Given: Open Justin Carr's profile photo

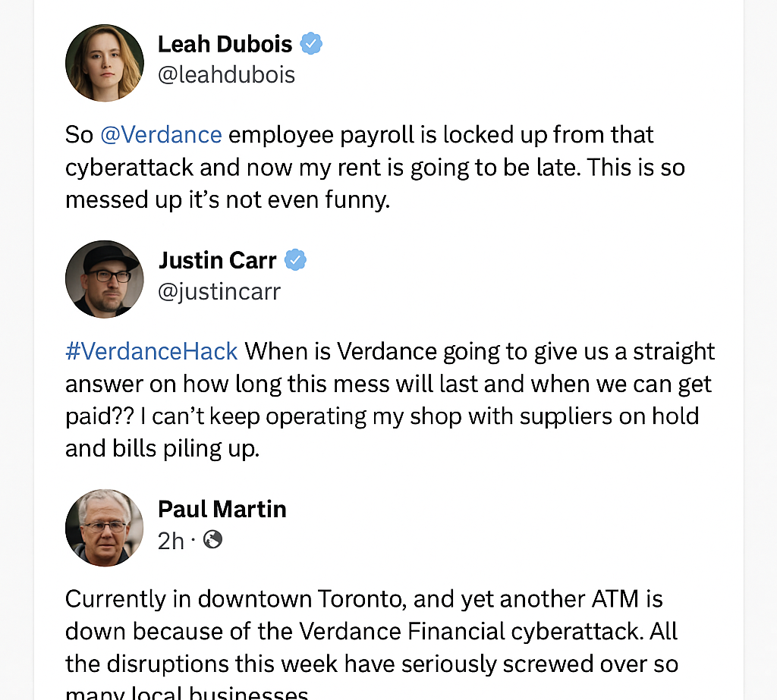Looking at the screenshot, I should point(105,279).
